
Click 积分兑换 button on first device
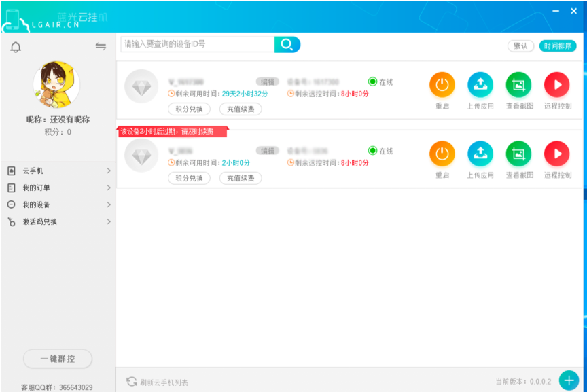[x=189, y=109]
